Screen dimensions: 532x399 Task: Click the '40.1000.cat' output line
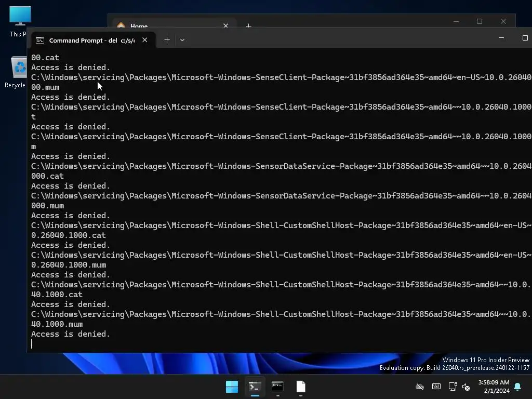[x=57, y=295]
